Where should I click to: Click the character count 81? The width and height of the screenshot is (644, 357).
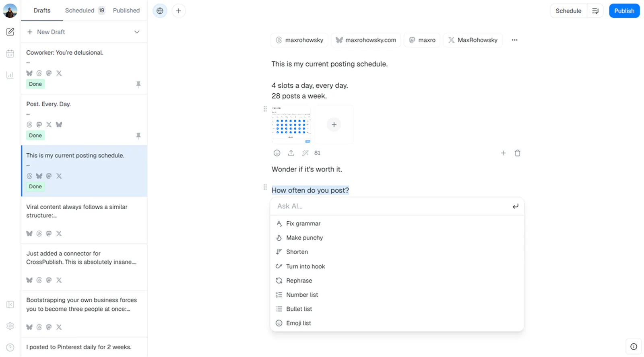click(317, 153)
